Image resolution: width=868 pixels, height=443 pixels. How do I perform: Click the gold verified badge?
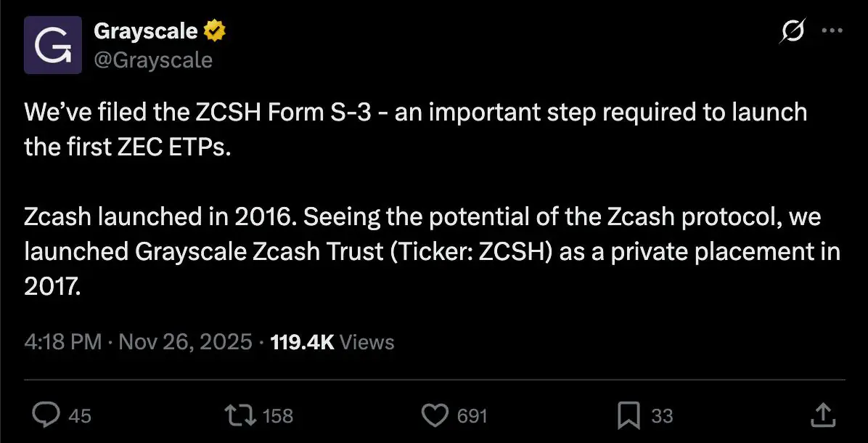(215, 31)
